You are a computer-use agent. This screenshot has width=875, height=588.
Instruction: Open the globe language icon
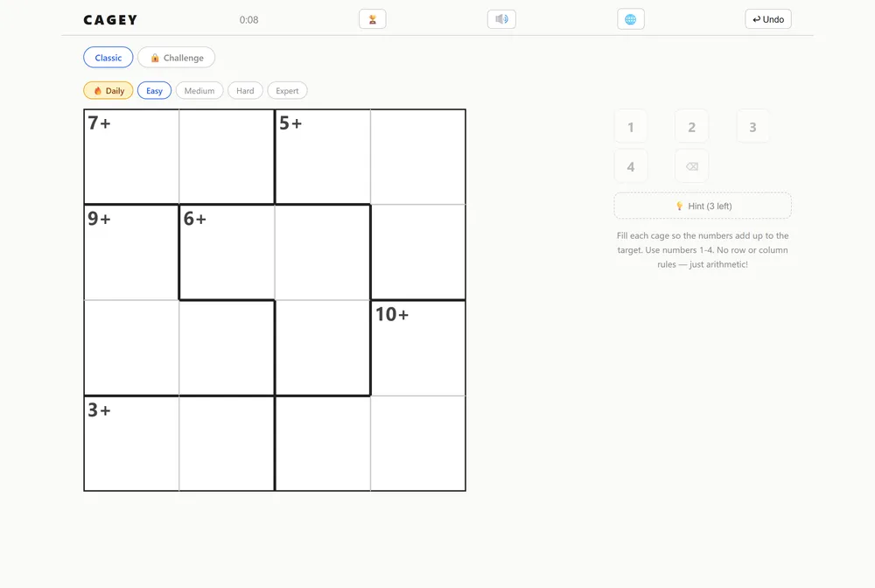(631, 19)
